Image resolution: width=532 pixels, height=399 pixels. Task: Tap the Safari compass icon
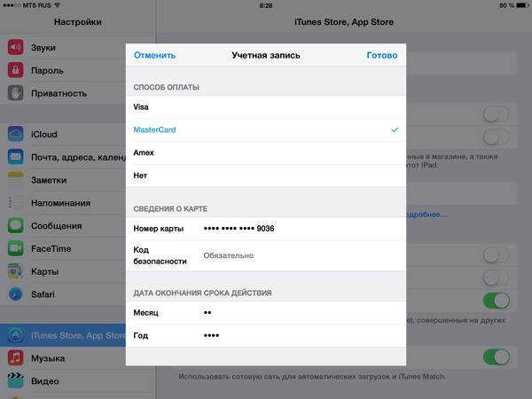[16, 294]
